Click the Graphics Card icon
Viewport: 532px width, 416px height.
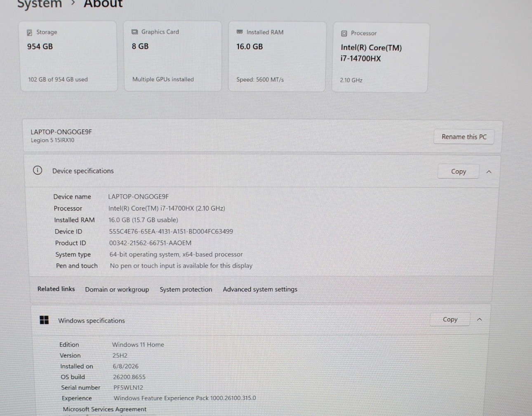(x=134, y=32)
